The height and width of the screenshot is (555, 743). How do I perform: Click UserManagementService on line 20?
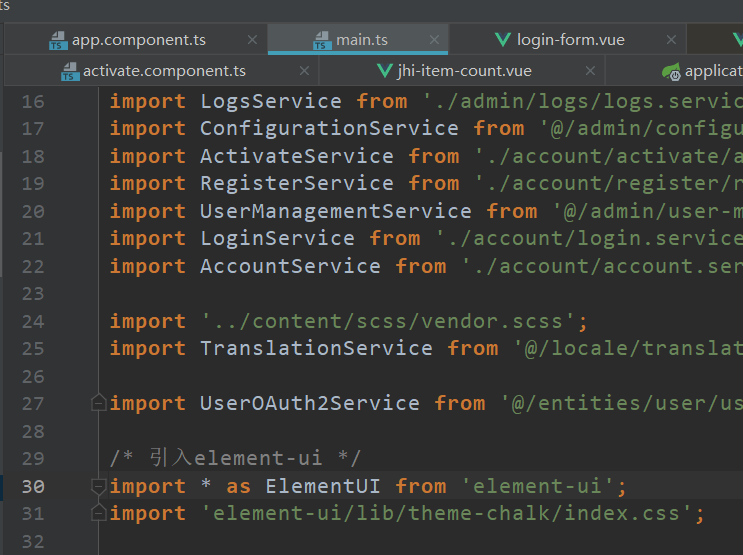click(335, 211)
